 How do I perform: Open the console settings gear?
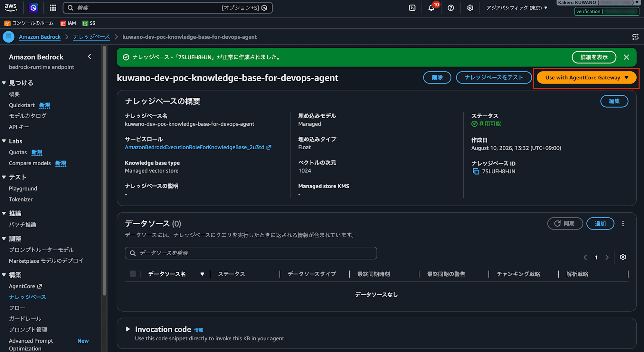(x=470, y=8)
